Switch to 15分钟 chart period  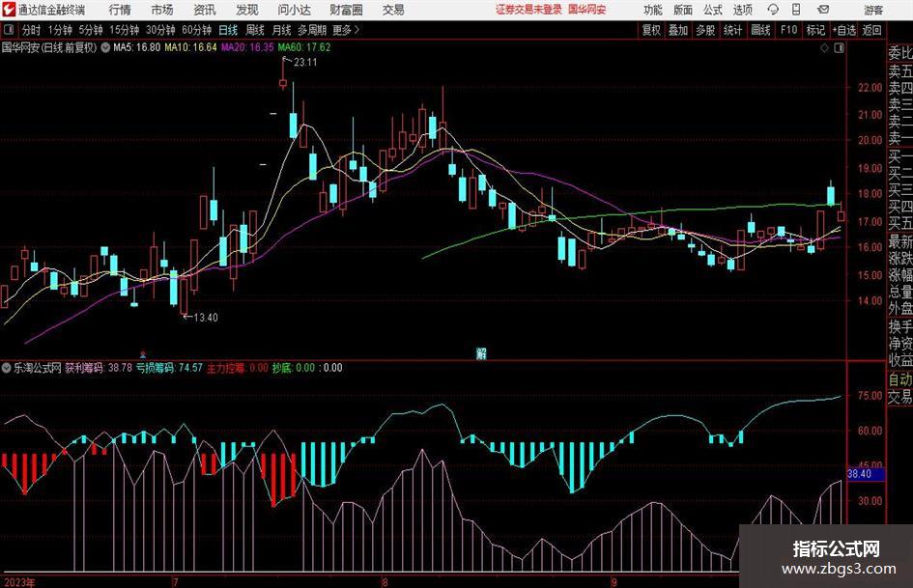[124, 30]
